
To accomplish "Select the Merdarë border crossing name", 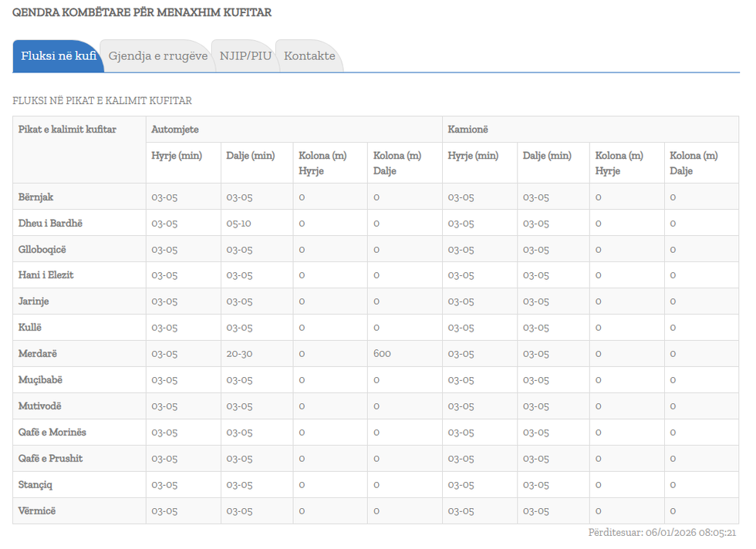I will (x=38, y=354).
